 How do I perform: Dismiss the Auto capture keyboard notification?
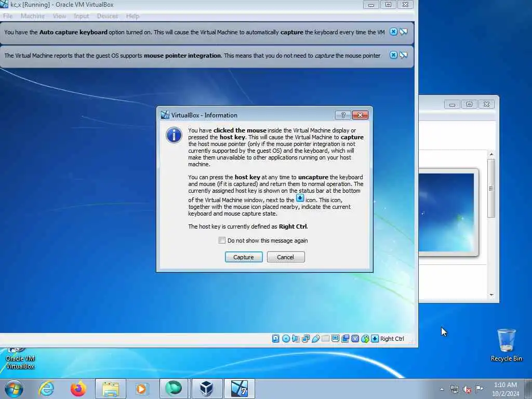[x=393, y=32]
